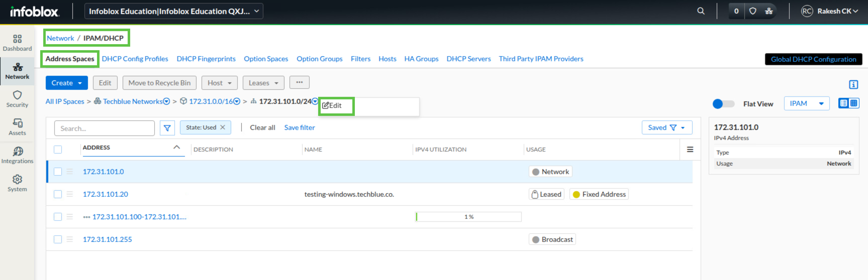This screenshot has width=868, height=280.
Task: Click the notification count 0 badge
Action: (736, 11)
